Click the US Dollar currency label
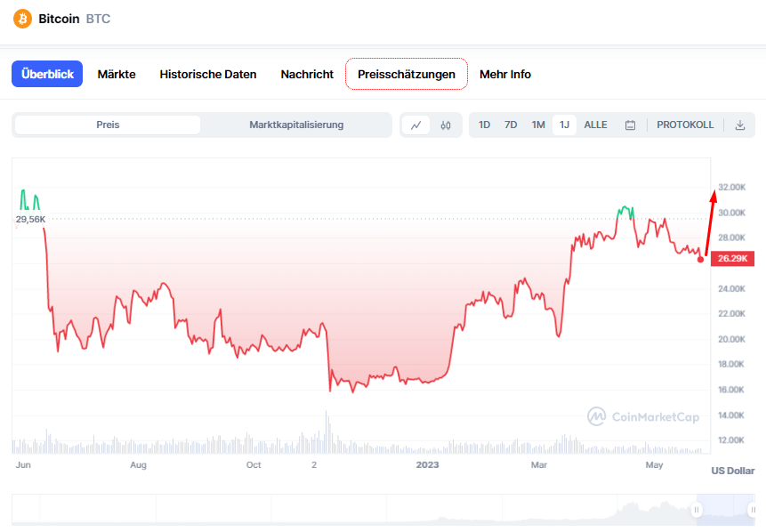This screenshot has width=766, height=532. [x=733, y=471]
